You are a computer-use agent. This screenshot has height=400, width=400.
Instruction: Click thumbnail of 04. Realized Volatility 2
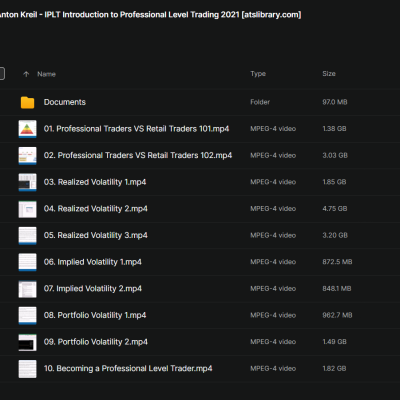coord(27,209)
